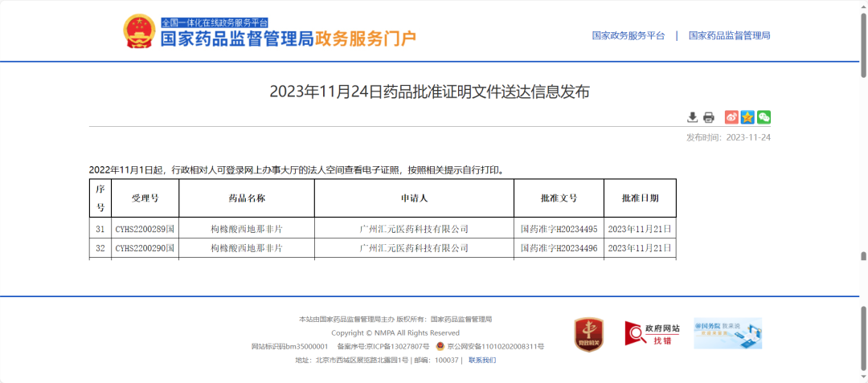Click the 国家药品监督管理局政务服务门户 title banner
This screenshot has height=383, width=868.
coord(289,38)
